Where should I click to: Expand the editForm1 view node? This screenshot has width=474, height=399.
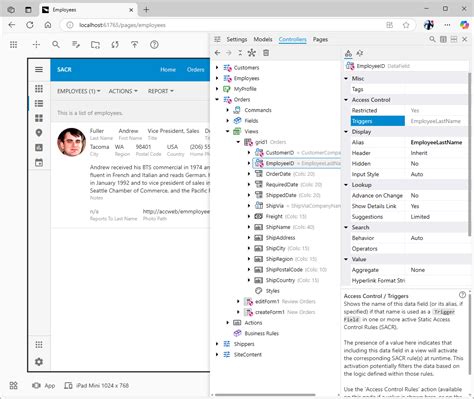[239, 301]
